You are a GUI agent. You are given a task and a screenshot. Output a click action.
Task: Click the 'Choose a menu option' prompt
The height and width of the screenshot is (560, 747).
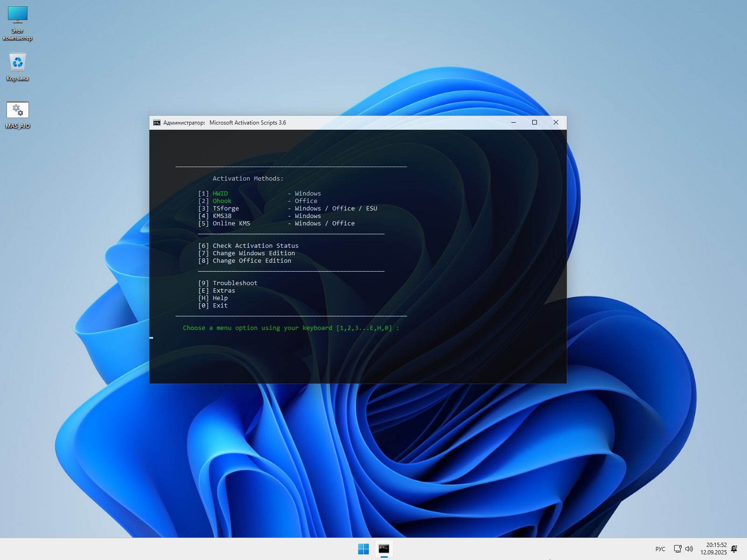pyautogui.click(x=291, y=328)
